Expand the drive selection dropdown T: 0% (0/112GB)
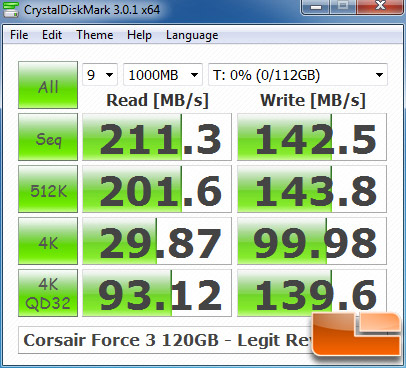Viewport: 406px width, 368px height. [298, 75]
